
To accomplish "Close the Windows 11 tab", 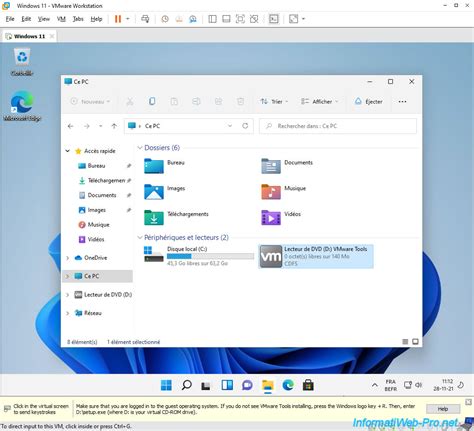I will [52, 36].
